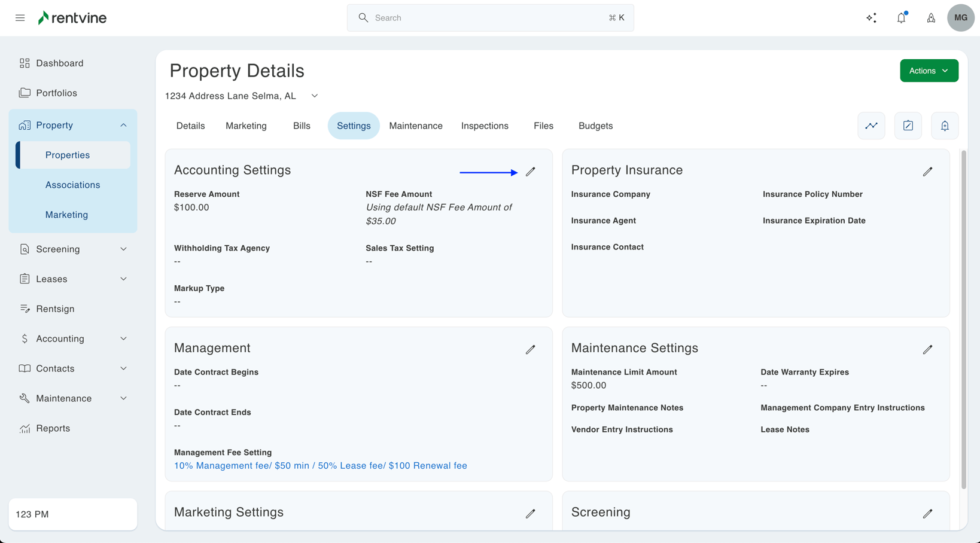Click the Reports chart icon
Image resolution: width=980 pixels, height=543 pixels.
[25, 429]
